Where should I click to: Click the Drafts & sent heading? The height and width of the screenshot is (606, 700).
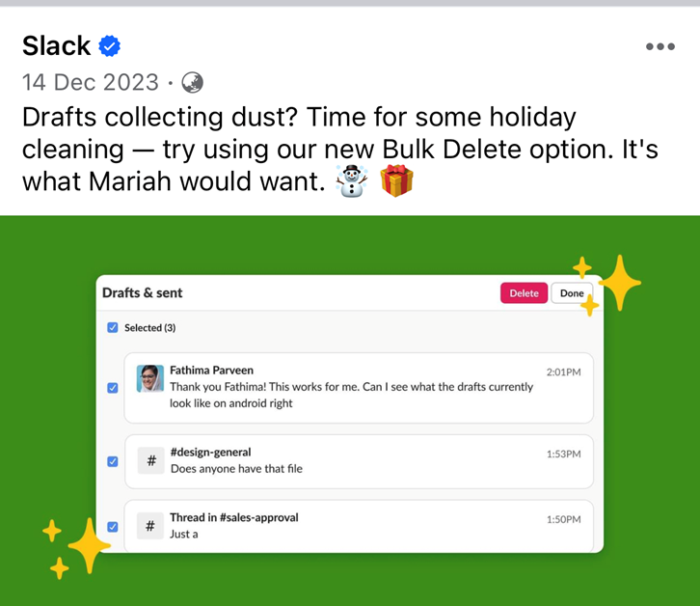coord(142,292)
